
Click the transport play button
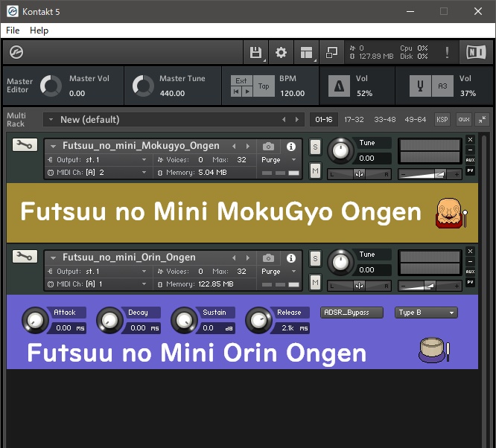coord(247,92)
